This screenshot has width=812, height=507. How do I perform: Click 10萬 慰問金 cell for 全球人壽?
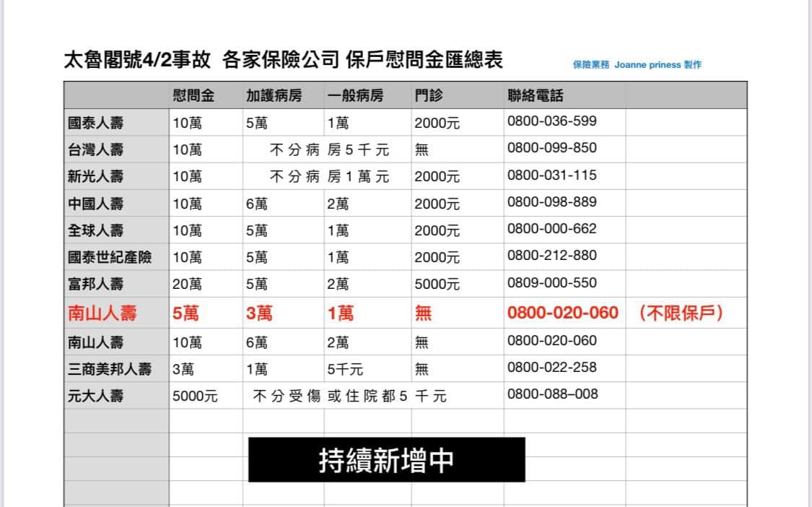coord(187,230)
